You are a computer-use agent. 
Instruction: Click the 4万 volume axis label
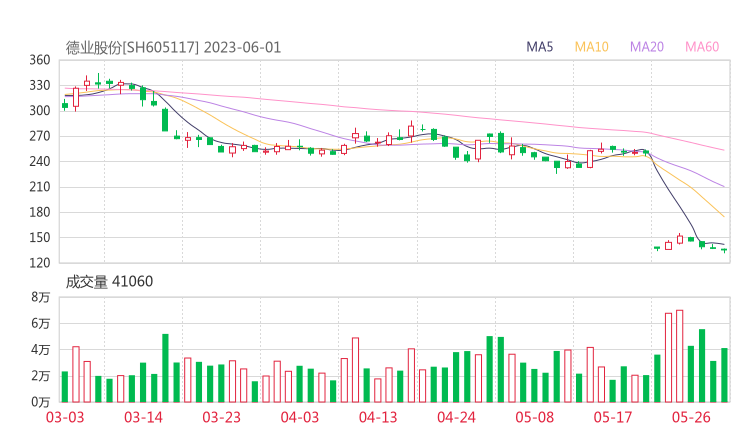[x=41, y=350]
